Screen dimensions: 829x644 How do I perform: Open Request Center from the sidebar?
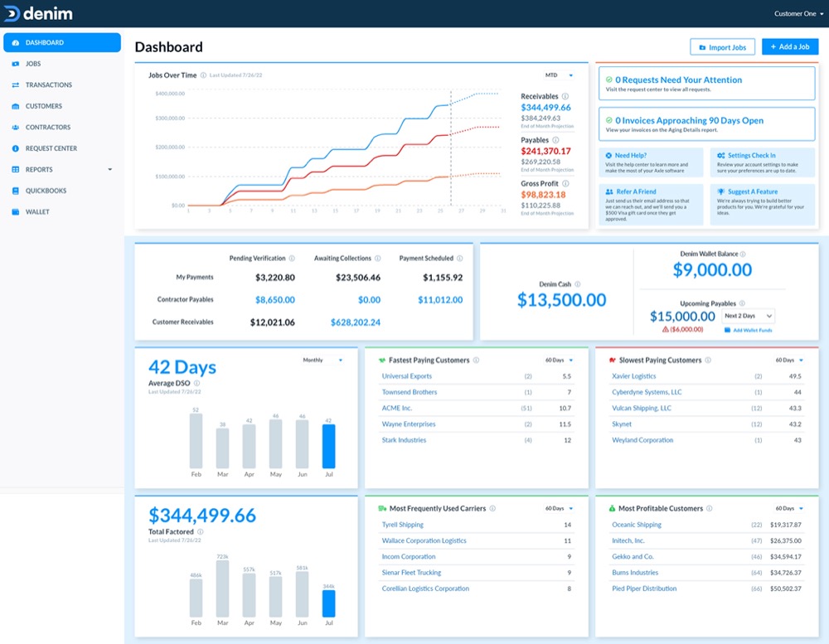click(51, 148)
